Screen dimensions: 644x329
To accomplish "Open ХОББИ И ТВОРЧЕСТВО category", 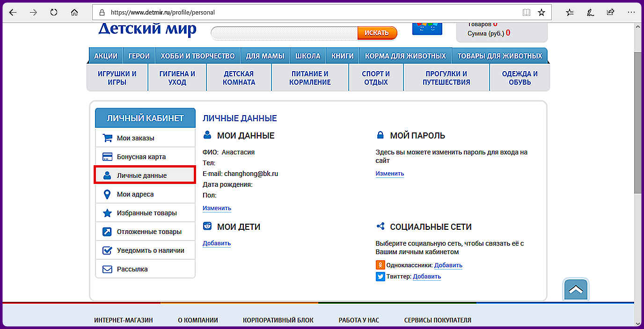I will pyautogui.click(x=198, y=56).
